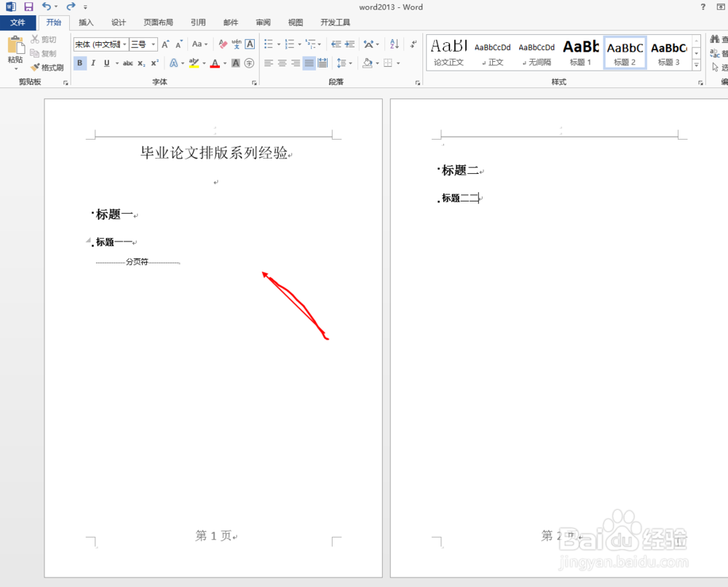Click the Superscript icon
This screenshot has width=728, height=587.
(154, 63)
